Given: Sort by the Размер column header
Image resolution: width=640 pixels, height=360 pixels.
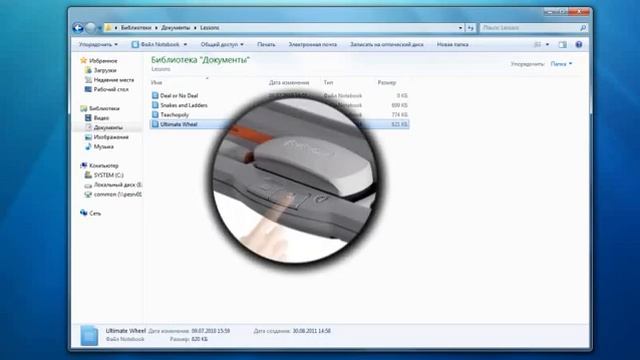Looking at the screenshot, I should (x=387, y=82).
